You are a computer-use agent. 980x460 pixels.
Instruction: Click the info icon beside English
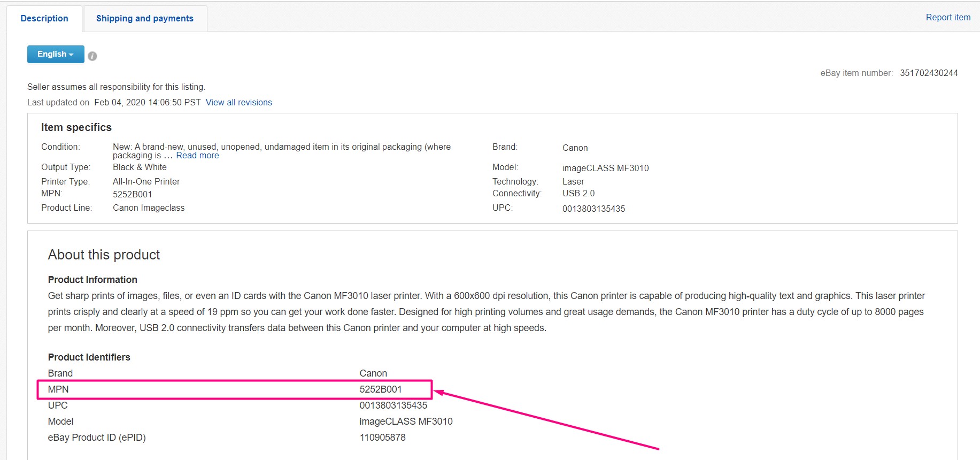(92, 56)
